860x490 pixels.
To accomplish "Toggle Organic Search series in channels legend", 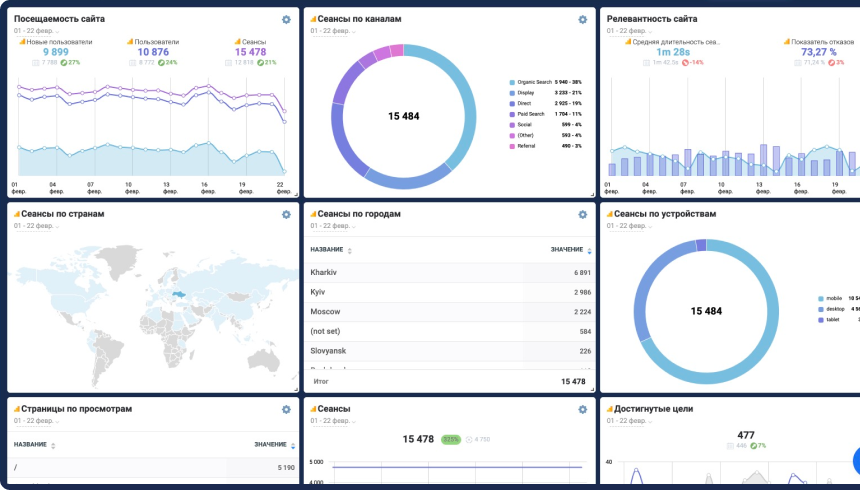I will (x=539, y=82).
